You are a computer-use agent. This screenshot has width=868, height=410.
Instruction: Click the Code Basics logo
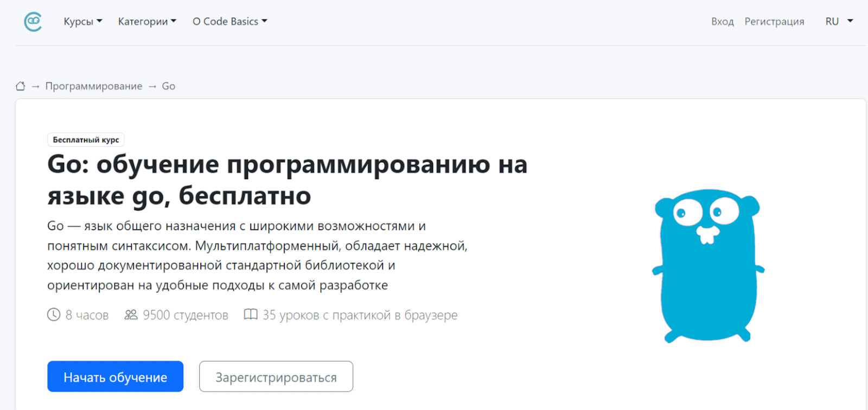click(33, 22)
